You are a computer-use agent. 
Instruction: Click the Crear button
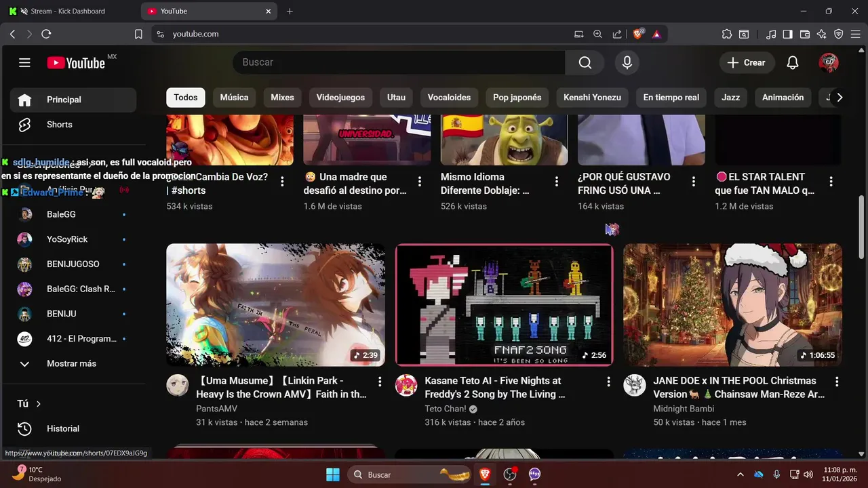pyautogui.click(x=747, y=62)
